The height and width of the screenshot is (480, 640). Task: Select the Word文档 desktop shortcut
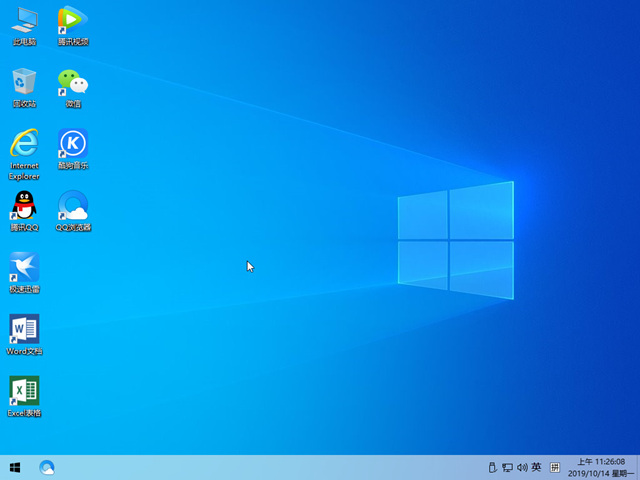(x=24, y=330)
